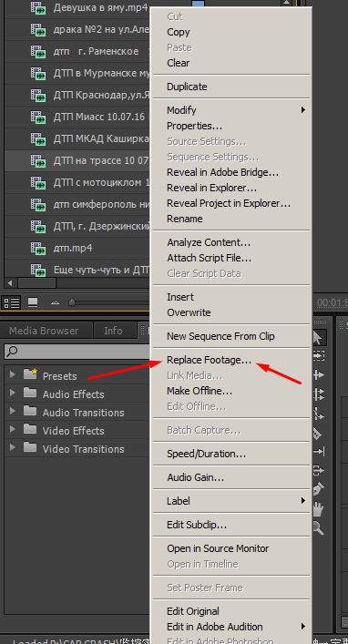Image resolution: width=348 pixels, height=644 pixels.
Task: Click the zoom out mountains icon
Action: 55,303
